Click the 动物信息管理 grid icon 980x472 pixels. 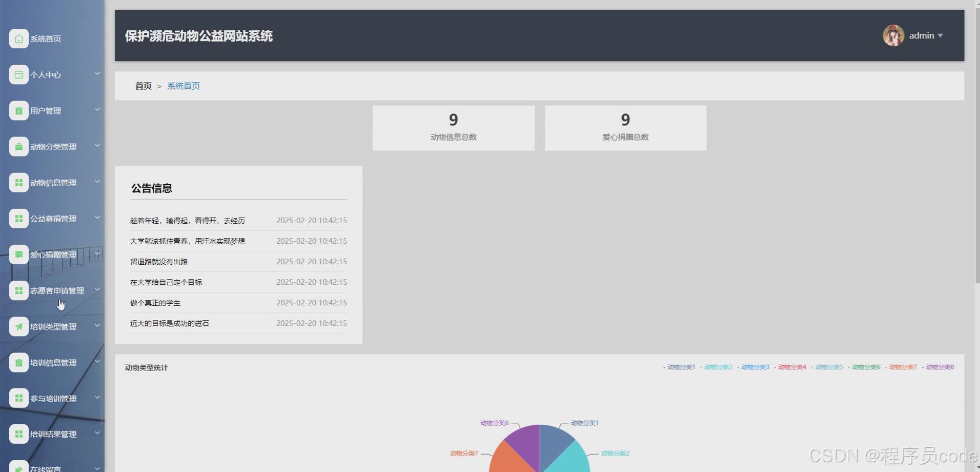[x=19, y=183]
